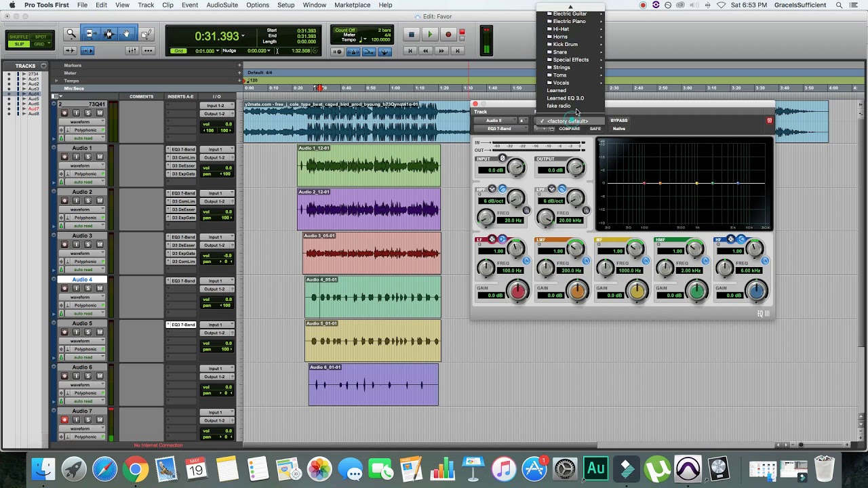The height and width of the screenshot is (488, 868).
Task: Click the transport Play button
Action: (429, 35)
